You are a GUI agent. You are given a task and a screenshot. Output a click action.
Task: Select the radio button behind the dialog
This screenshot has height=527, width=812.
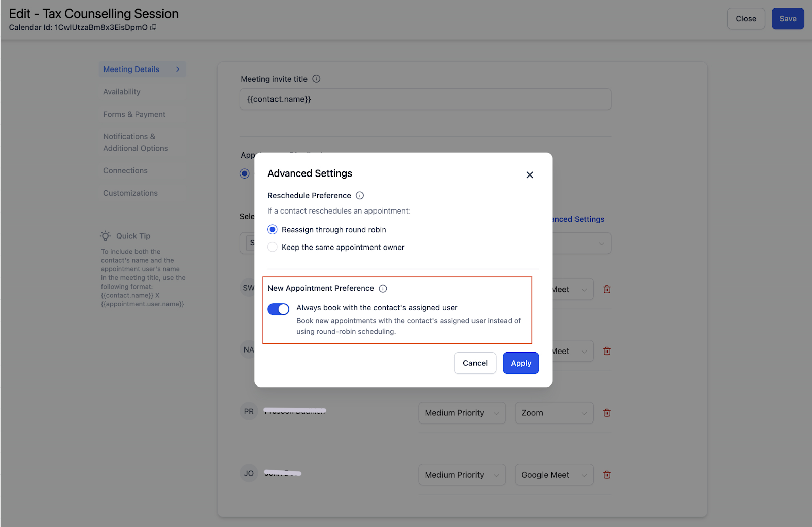pyautogui.click(x=245, y=173)
